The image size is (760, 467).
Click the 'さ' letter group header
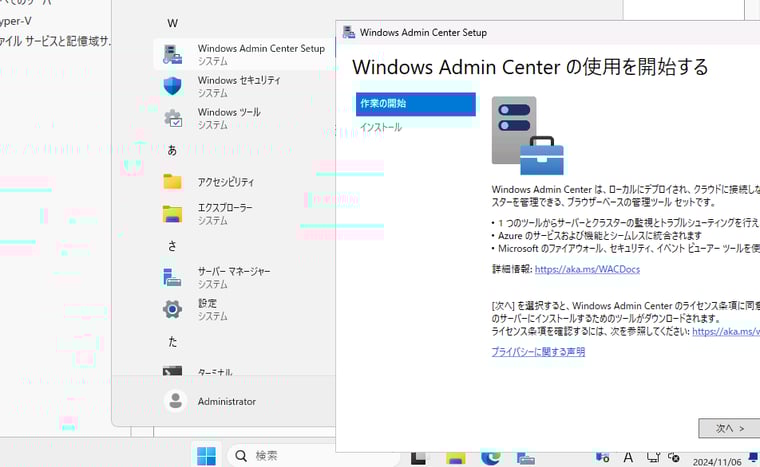[172, 246]
